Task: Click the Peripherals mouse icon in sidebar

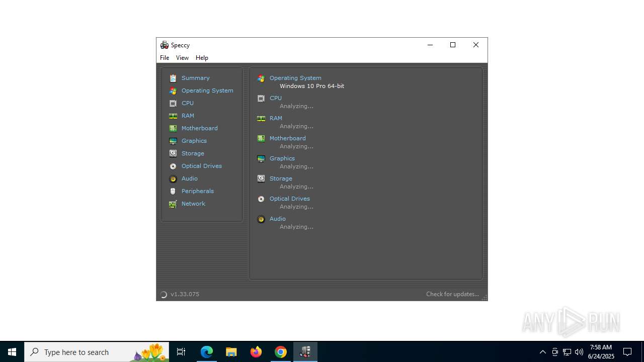Action: click(173, 191)
